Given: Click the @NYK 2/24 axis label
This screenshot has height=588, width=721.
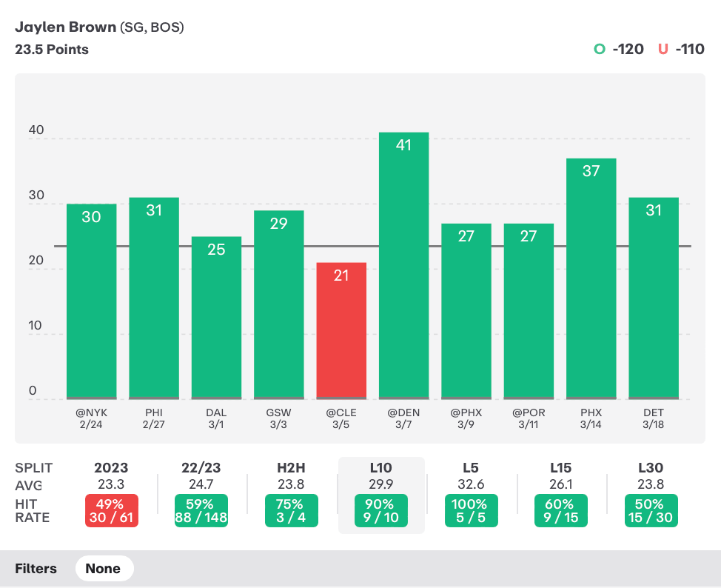Looking at the screenshot, I should click(92, 418).
